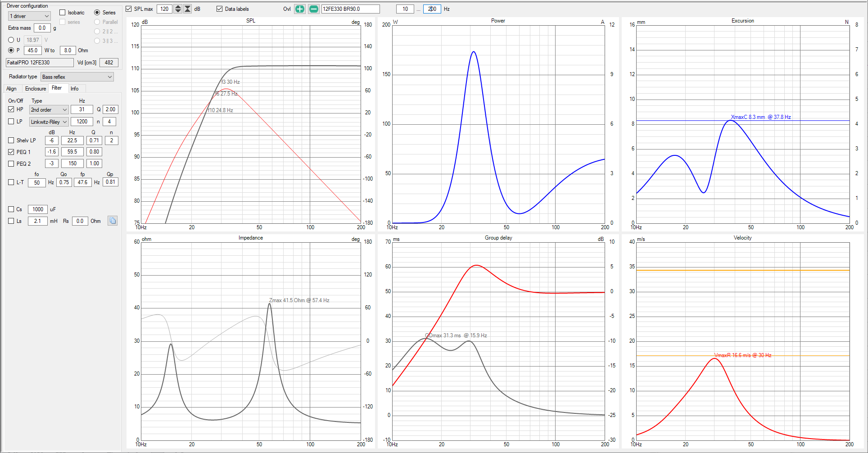
Task: Click the 'GDmax 31.3 ms @ 15.9 Hz' label
Action: (456, 335)
